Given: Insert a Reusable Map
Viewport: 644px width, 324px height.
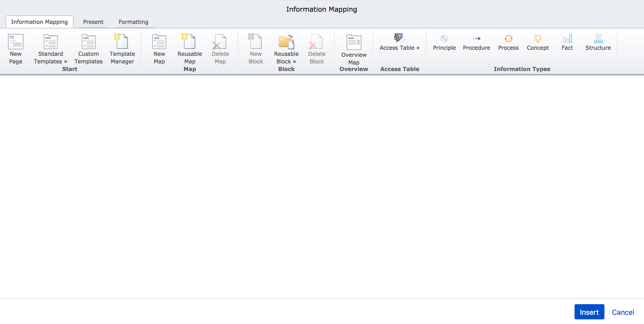Looking at the screenshot, I should (x=189, y=49).
